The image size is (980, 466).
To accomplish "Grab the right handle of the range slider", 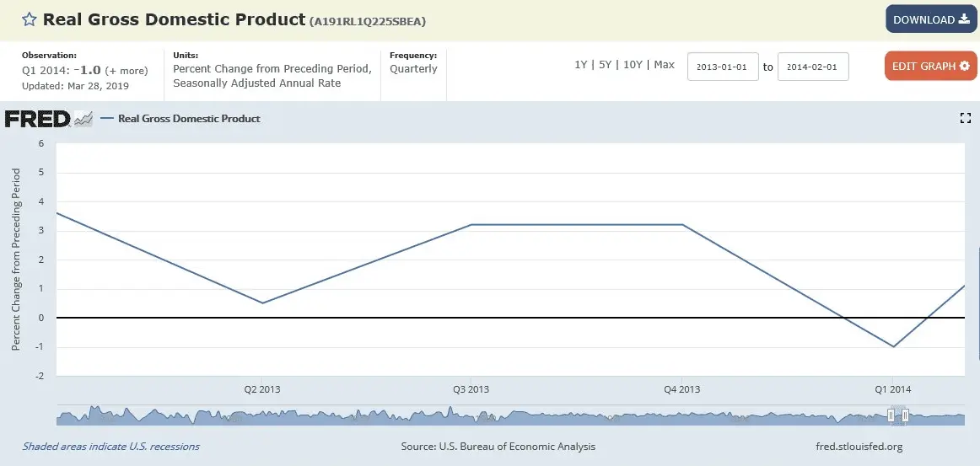I will (x=905, y=415).
